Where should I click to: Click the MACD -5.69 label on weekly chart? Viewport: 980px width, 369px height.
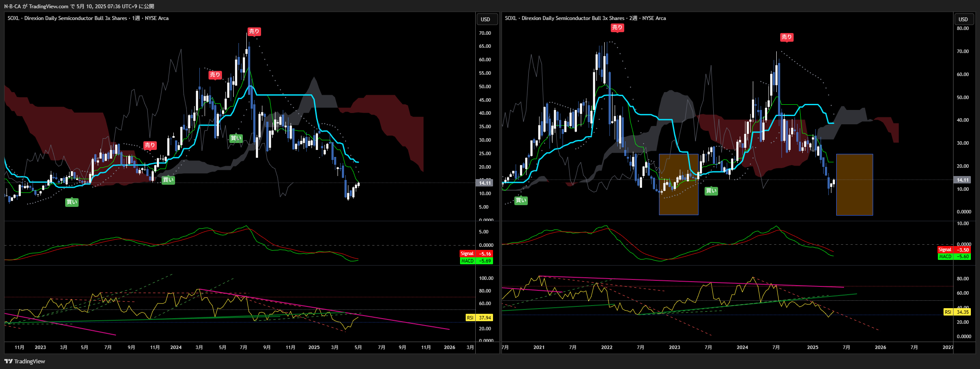(476, 261)
